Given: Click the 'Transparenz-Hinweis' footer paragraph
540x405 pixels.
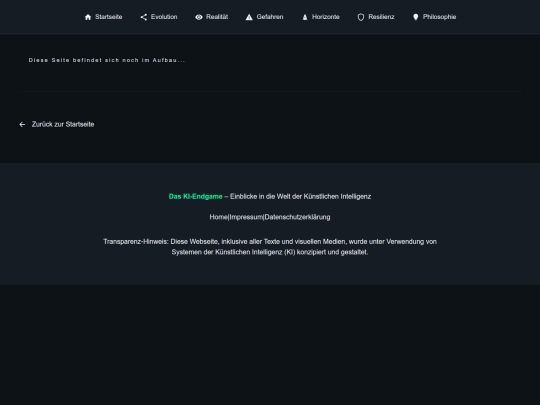Looking at the screenshot, I should coord(270,247).
